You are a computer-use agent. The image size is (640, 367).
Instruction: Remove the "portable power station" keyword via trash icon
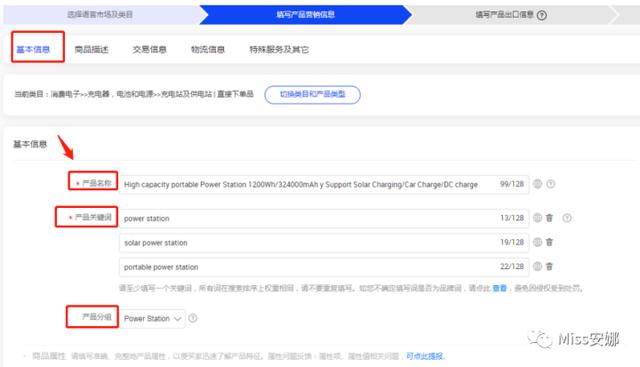[x=549, y=267]
